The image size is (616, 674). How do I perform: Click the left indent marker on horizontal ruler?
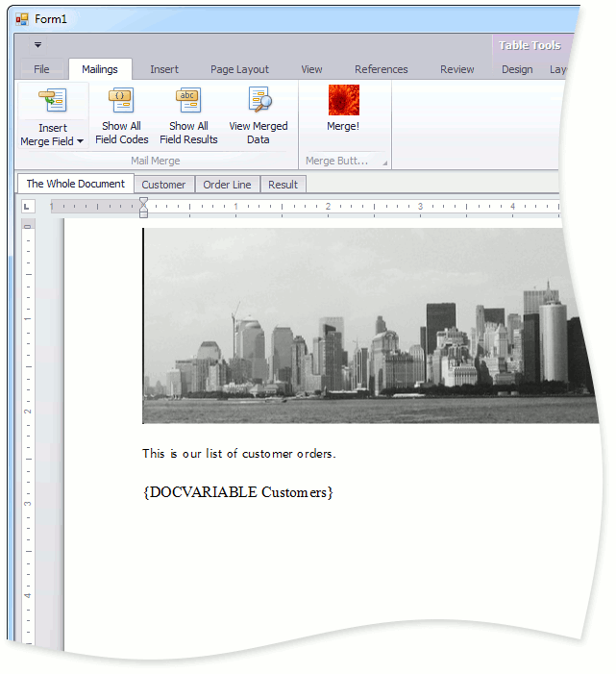(x=143, y=213)
